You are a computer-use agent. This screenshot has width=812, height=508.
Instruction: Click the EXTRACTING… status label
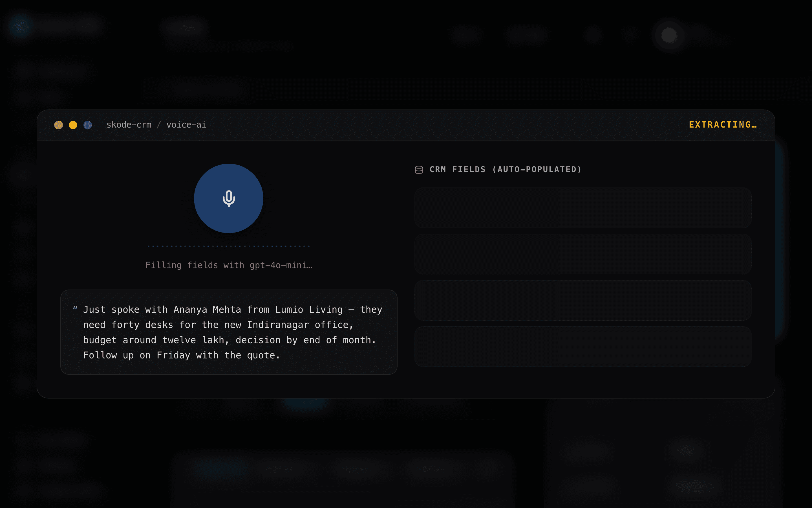coord(723,125)
